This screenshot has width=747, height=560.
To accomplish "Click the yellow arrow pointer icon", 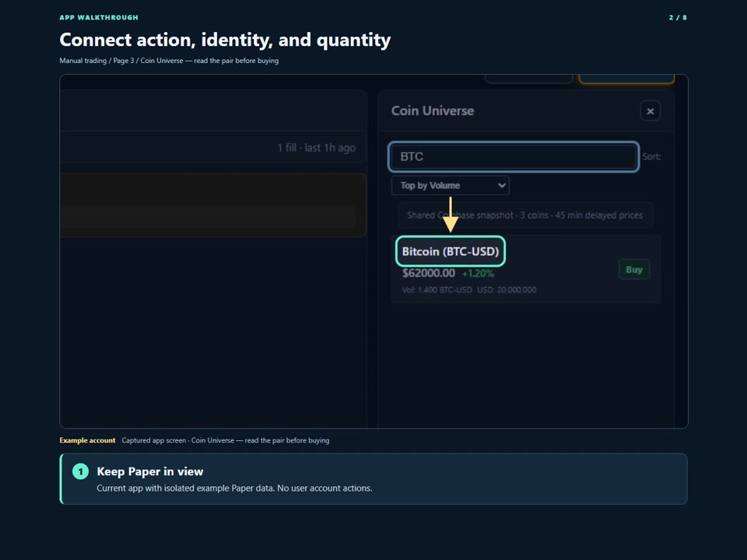I will 451,215.
